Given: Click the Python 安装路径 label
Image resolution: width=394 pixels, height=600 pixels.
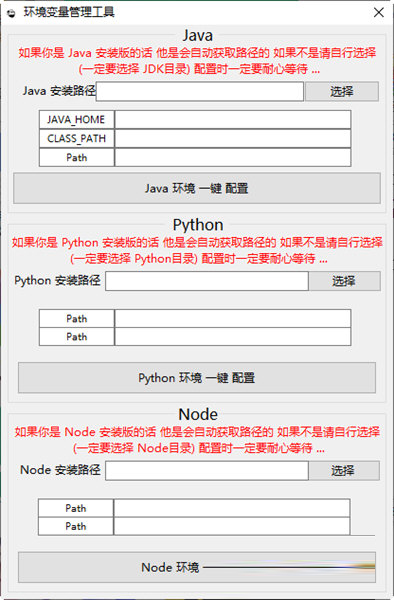Looking at the screenshot, I should tap(57, 280).
